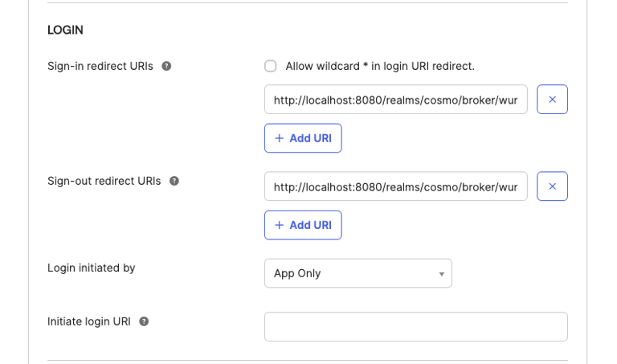Click help icon beside Sign-out redirect URIs

174,181
